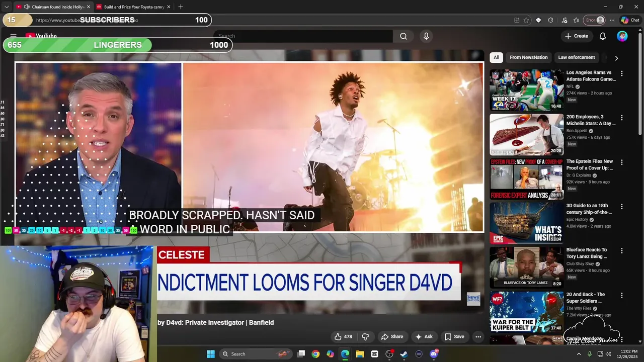Open Blueface Reacts to Tory Lanez video

coord(526,267)
